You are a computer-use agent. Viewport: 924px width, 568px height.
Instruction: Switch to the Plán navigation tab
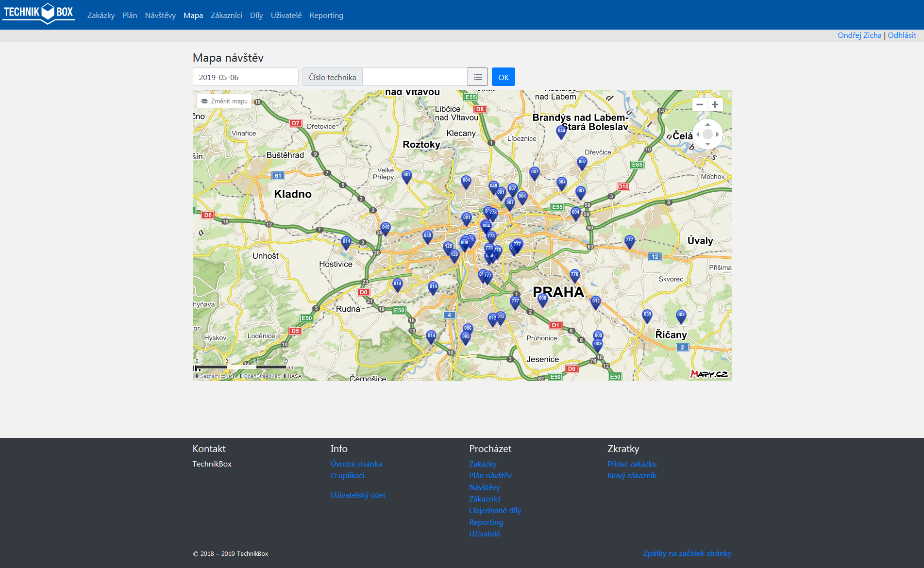pyautogui.click(x=130, y=16)
